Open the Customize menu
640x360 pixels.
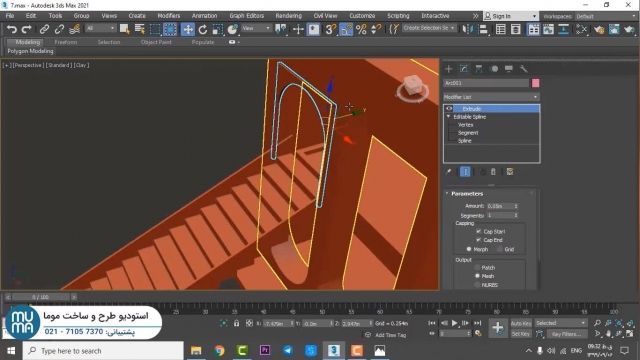click(x=362, y=16)
